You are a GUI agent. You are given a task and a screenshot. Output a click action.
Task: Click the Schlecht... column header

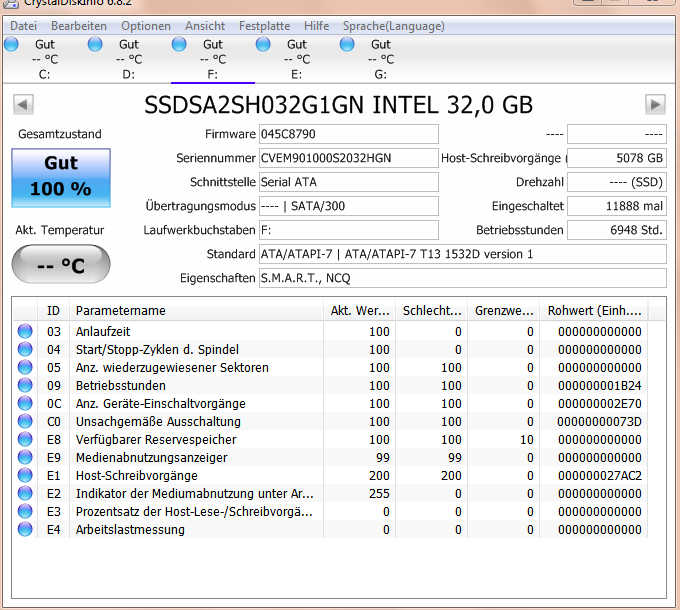432,311
